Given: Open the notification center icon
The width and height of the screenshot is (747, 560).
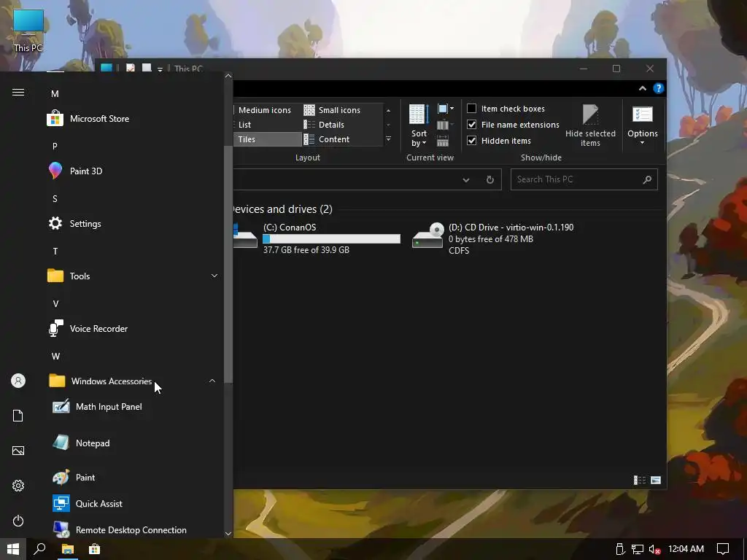Looking at the screenshot, I should [723, 549].
